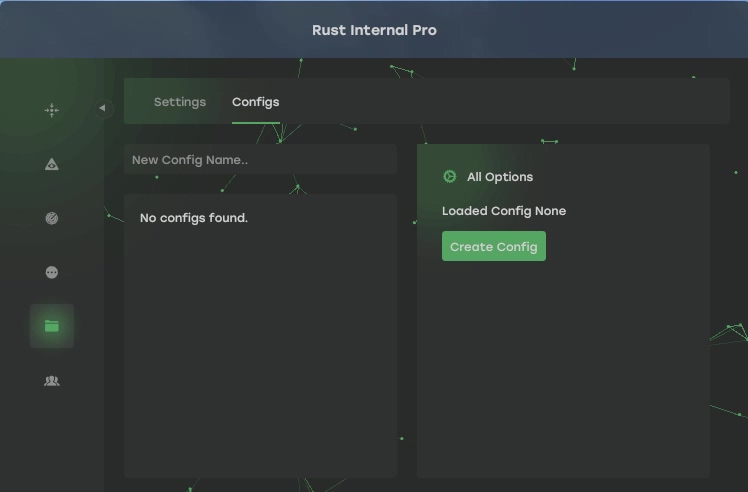Switch to the Settings tab

pos(180,102)
